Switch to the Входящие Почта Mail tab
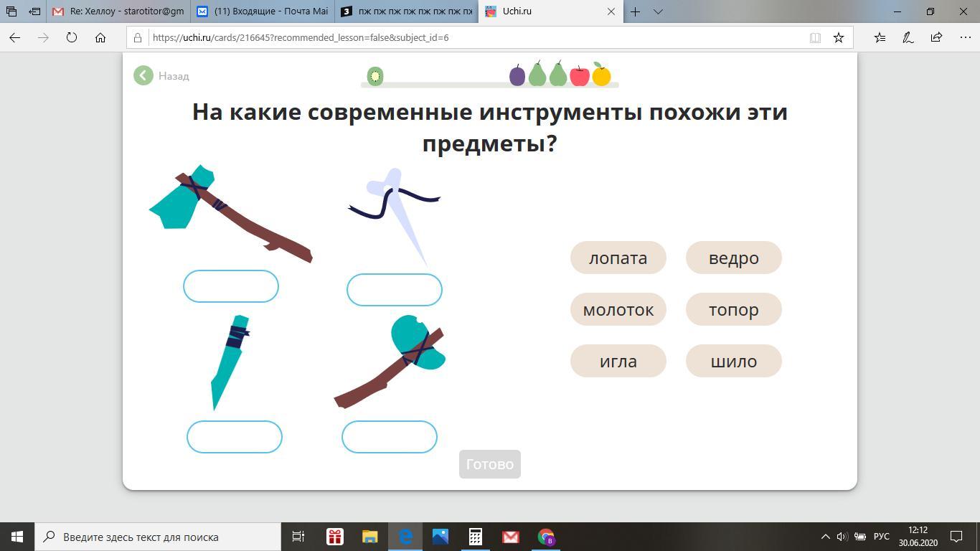The image size is (980, 551). click(x=263, y=11)
